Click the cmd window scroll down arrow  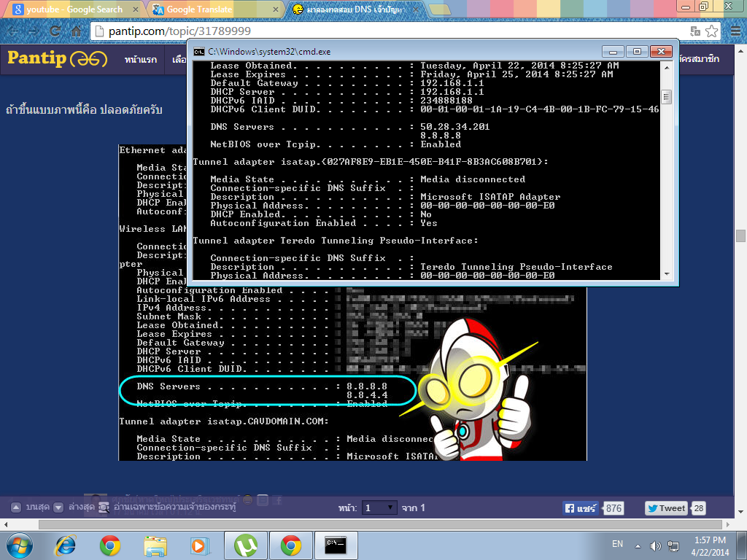click(x=667, y=274)
